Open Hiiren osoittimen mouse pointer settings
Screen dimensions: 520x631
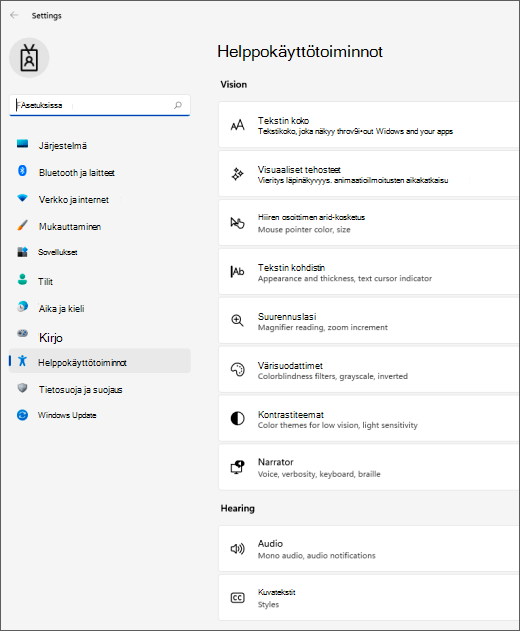point(368,223)
